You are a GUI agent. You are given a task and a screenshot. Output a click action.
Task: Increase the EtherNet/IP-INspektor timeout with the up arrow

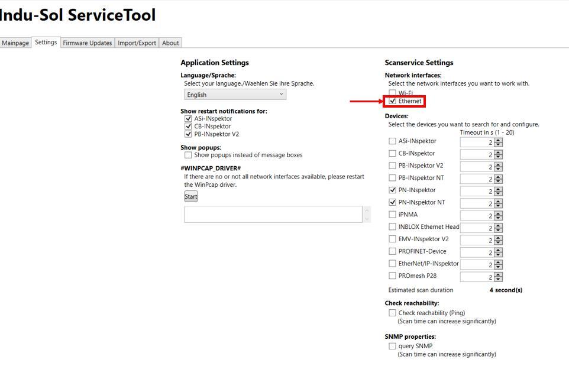click(x=499, y=263)
